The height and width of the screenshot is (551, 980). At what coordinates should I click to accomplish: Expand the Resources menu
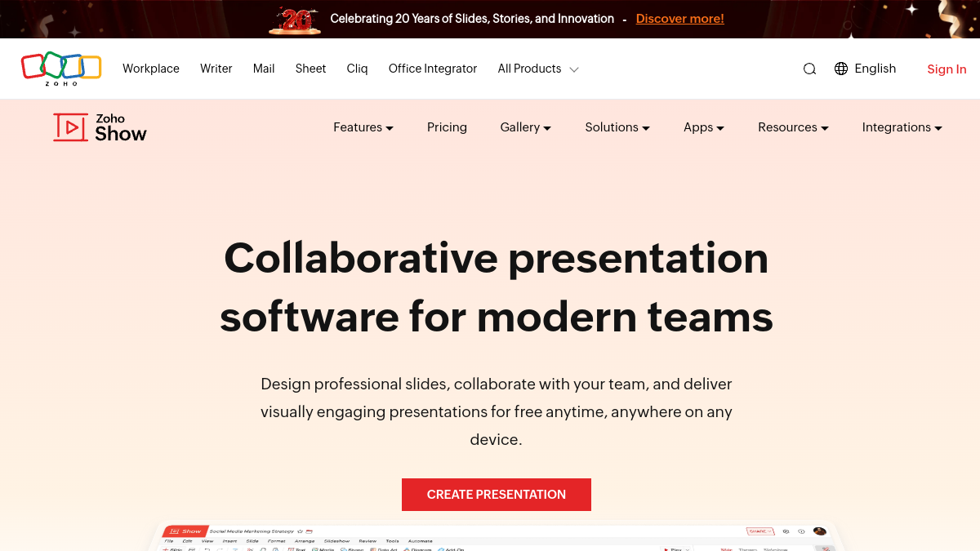pyautogui.click(x=793, y=127)
